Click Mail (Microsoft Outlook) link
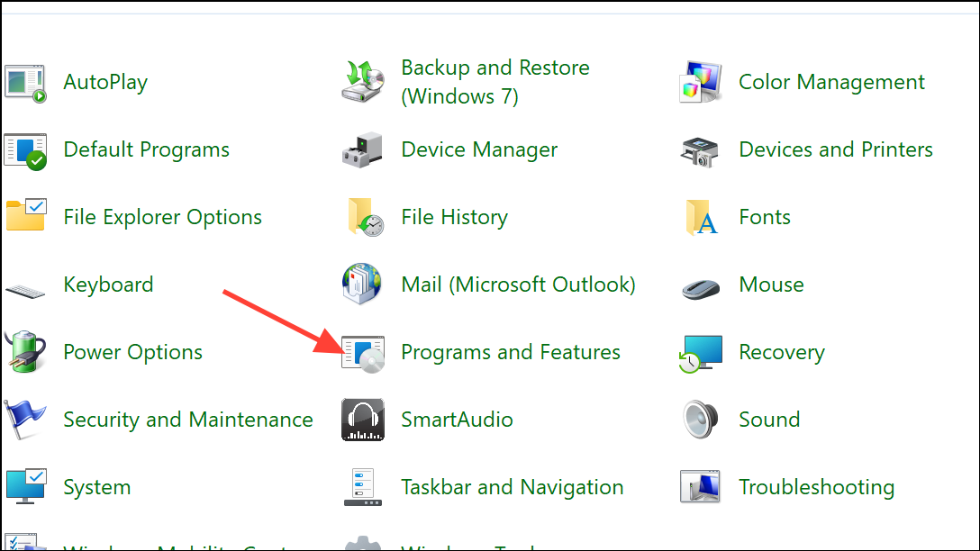980x551 pixels. (x=518, y=285)
